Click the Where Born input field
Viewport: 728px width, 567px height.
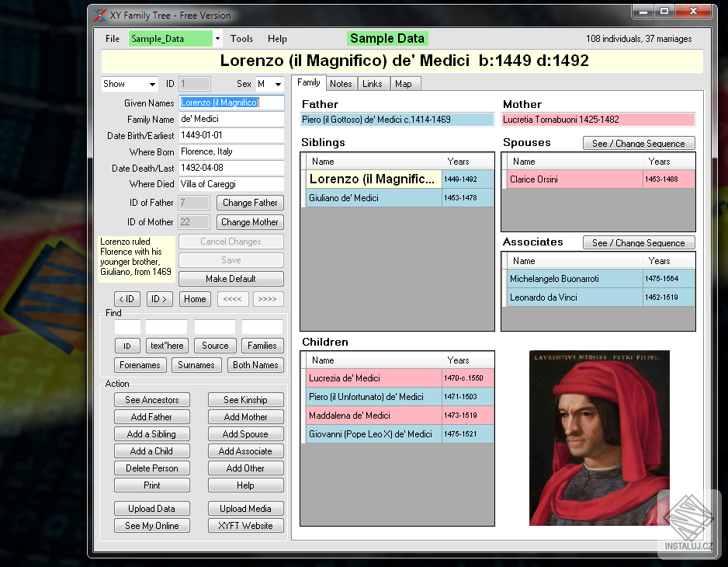point(231,151)
